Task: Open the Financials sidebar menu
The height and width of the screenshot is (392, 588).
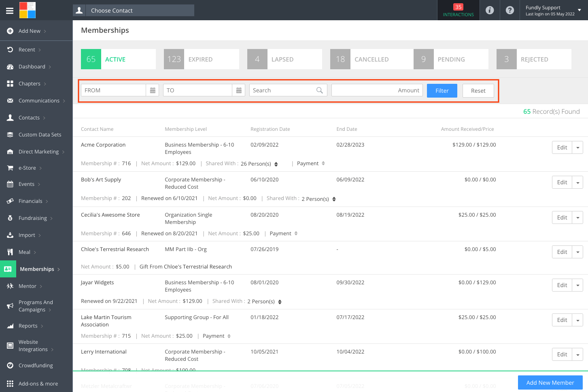Action: [x=36, y=201]
